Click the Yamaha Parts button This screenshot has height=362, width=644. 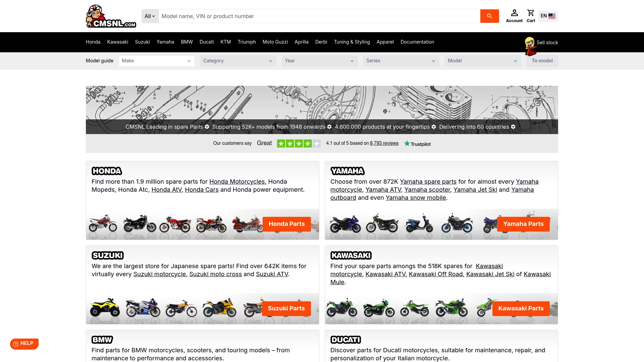[523, 224]
